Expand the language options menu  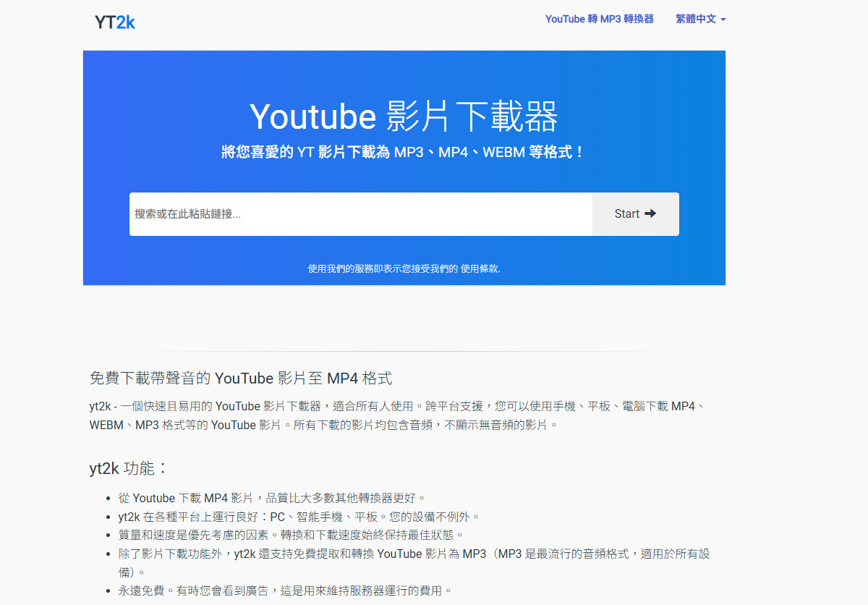click(x=697, y=19)
